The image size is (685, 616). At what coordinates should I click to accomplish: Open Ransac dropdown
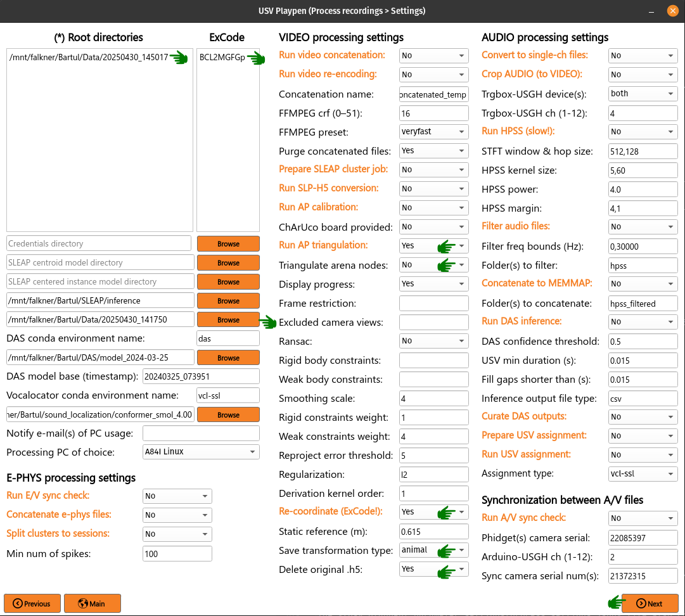[x=433, y=341]
